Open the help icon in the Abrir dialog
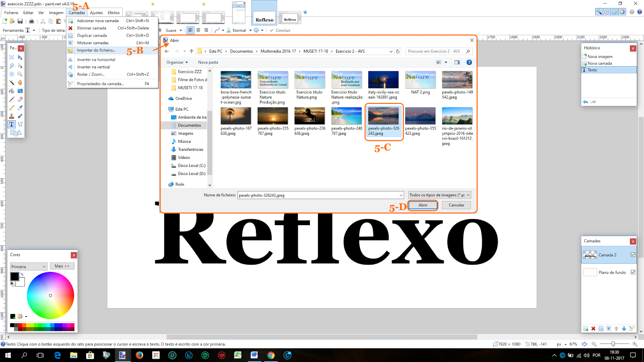 point(469,62)
